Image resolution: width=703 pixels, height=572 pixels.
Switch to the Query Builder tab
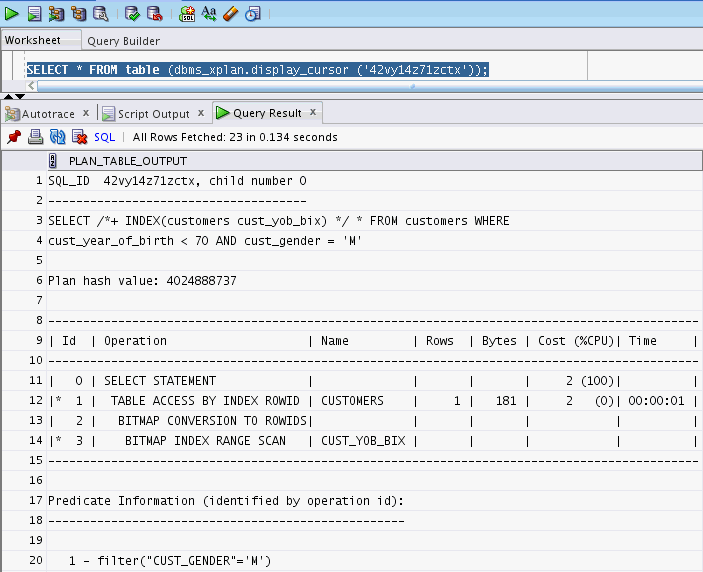pos(123,41)
